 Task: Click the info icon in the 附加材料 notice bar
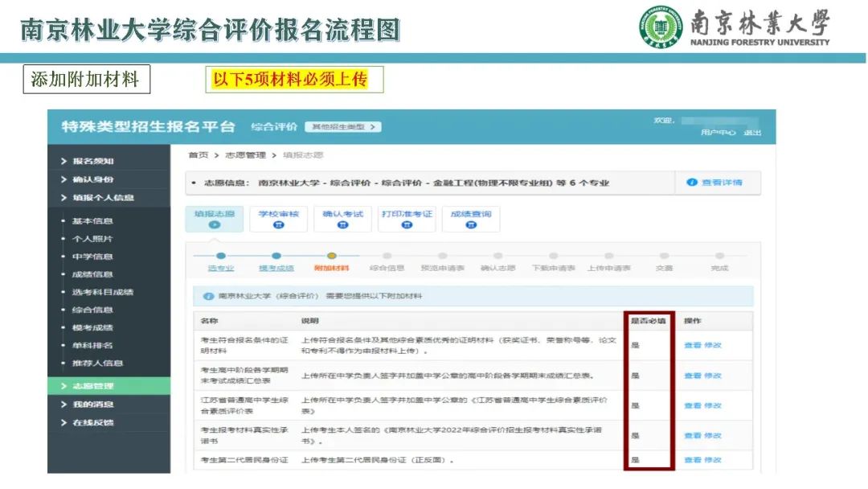(209, 296)
